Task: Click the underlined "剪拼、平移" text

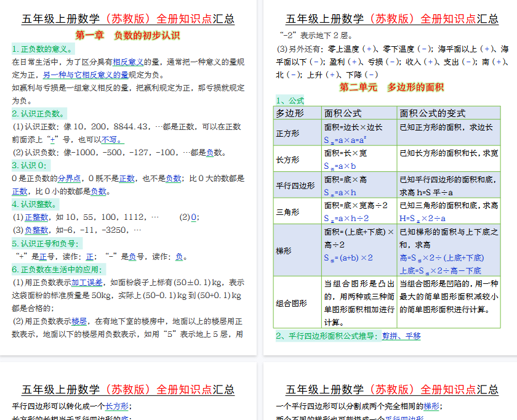Action: point(401,336)
